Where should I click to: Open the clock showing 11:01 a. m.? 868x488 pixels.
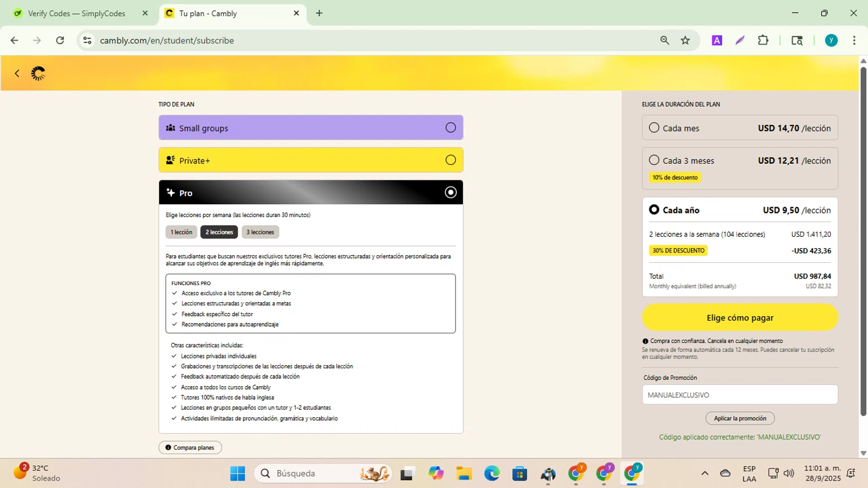tap(822, 474)
